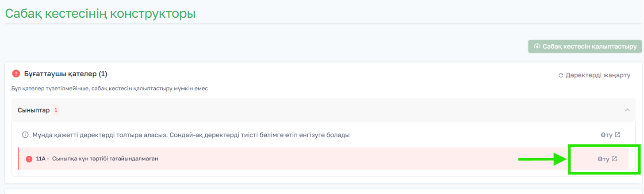
Task: Click the external-link icon in the 11А row
Action: [x=614, y=159]
